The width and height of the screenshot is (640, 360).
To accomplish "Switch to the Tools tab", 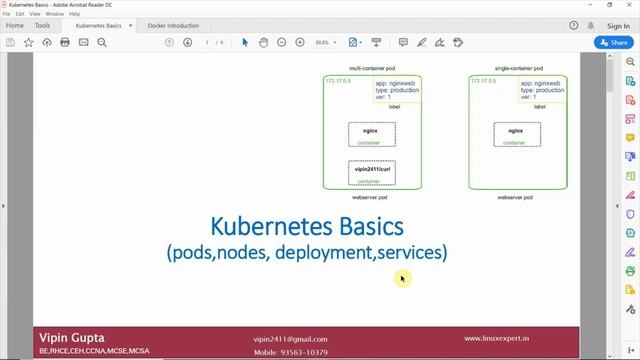I will 42,25.
